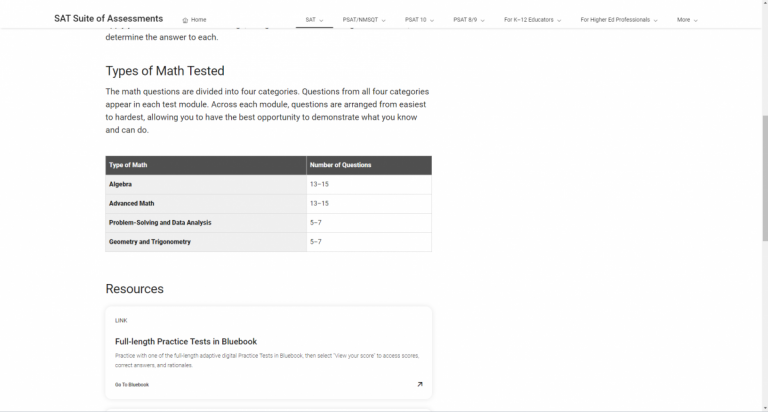The image size is (768, 412).
Task: Click the Home house icon
Action: 185,20
